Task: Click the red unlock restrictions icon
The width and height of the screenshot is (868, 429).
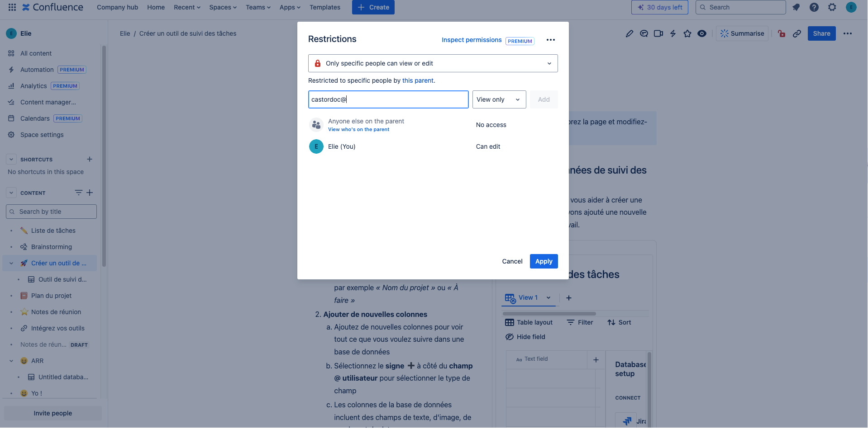Action: click(781, 33)
